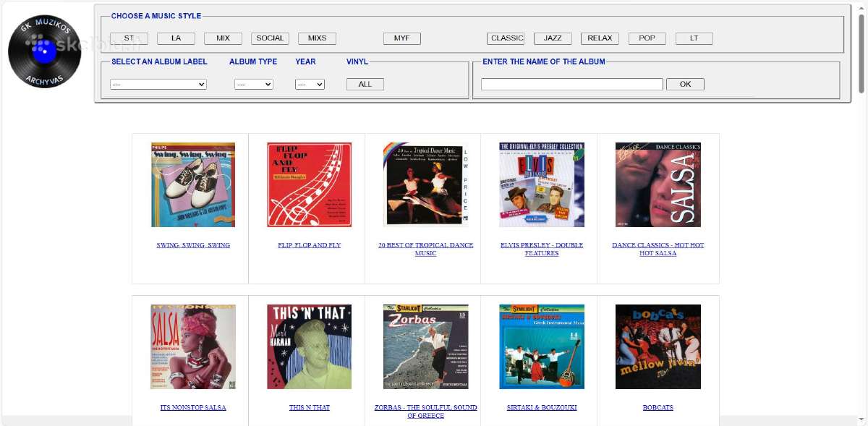Follow the SWING, SWING, SWING link
Screen dimensions: 868x426
click(x=193, y=245)
